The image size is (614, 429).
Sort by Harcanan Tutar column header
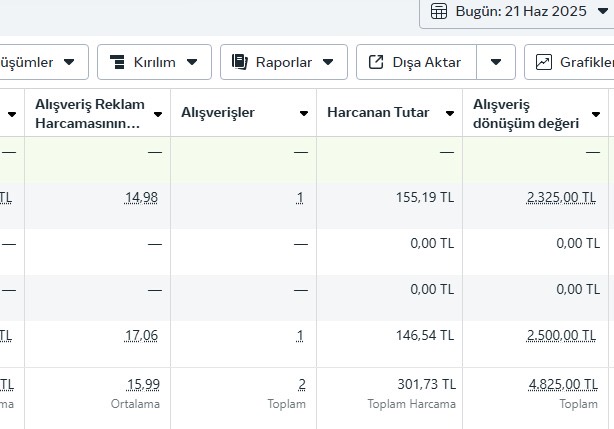pyautogui.click(x=378, y=113)
